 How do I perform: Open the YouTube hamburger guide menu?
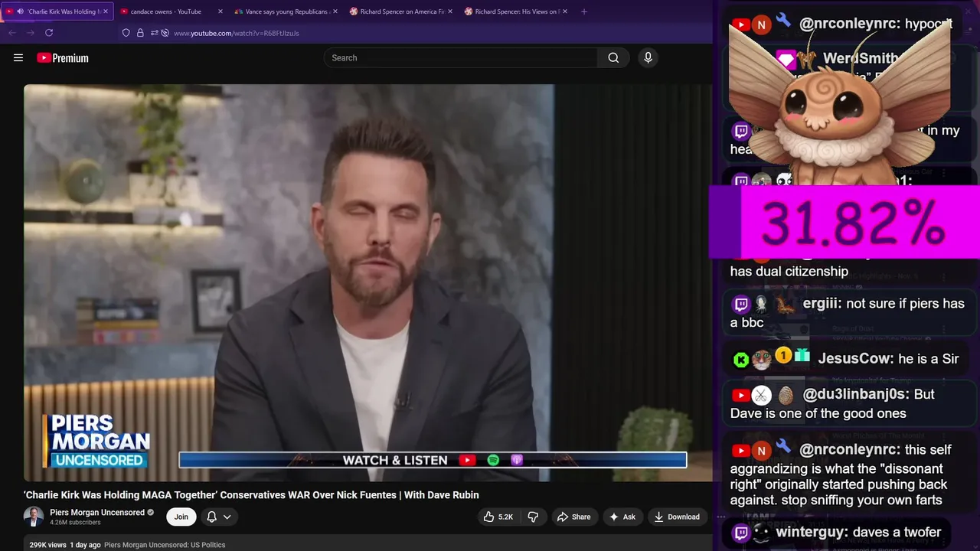18,57
